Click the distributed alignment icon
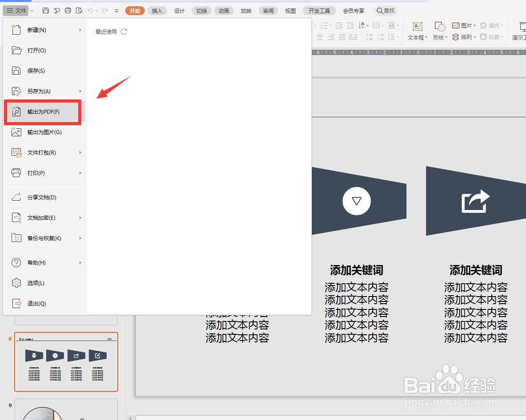526x420 pixels. pyautogui.click(x=353, y=37)
